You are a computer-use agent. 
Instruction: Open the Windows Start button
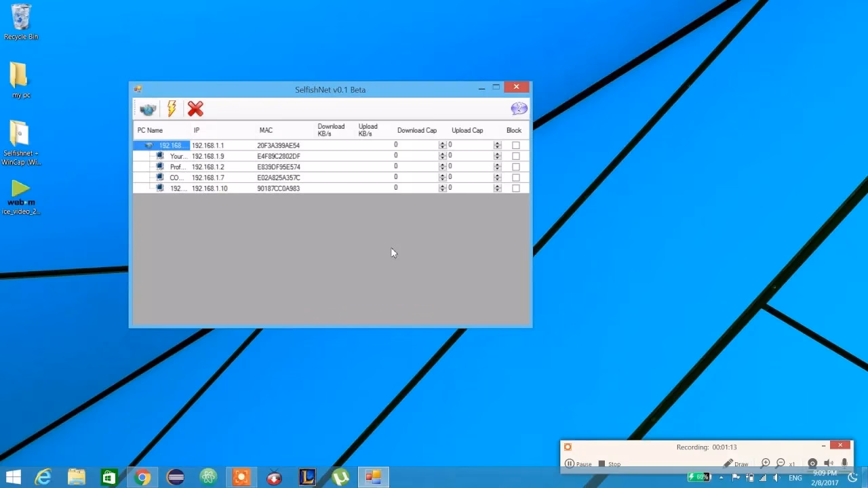(13, 477)
